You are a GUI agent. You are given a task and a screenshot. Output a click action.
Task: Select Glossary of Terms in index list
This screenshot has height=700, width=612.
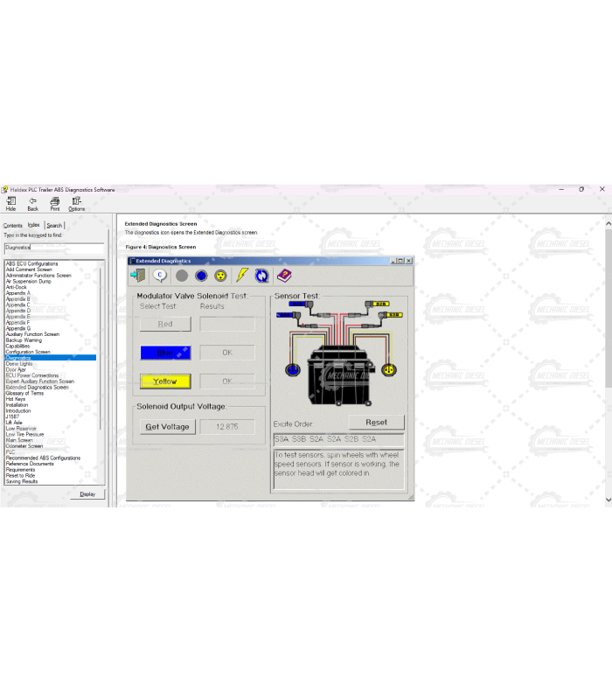pyautogui.click(x=24, y=393)
